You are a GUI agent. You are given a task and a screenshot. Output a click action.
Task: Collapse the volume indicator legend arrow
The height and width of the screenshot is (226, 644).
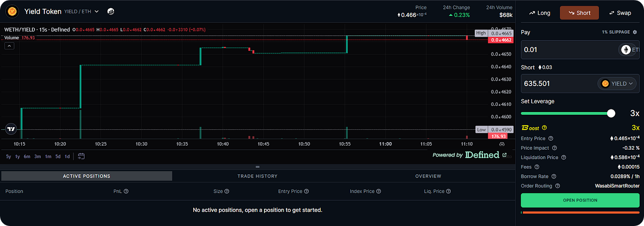click(x=9, y=46)
